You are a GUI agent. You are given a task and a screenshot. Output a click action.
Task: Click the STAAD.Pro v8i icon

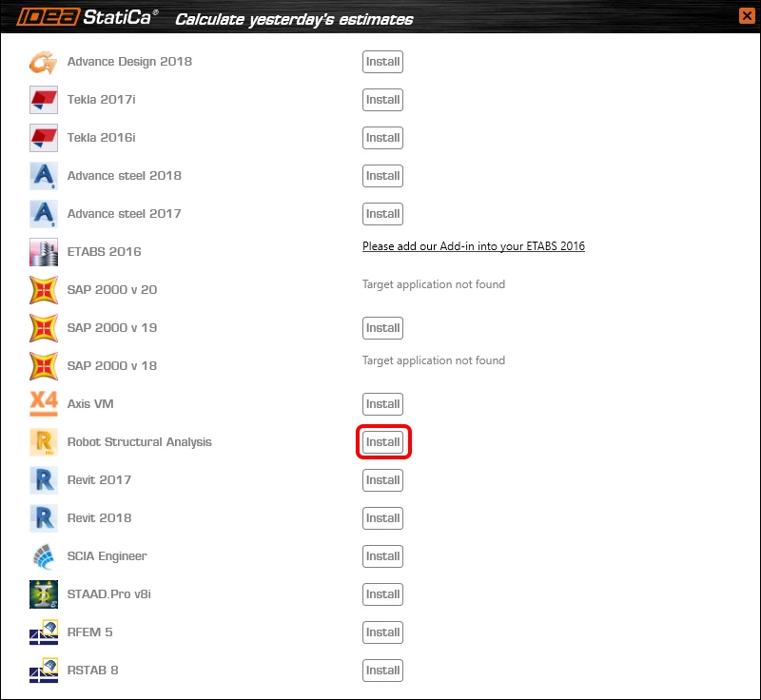click(43, 594)
